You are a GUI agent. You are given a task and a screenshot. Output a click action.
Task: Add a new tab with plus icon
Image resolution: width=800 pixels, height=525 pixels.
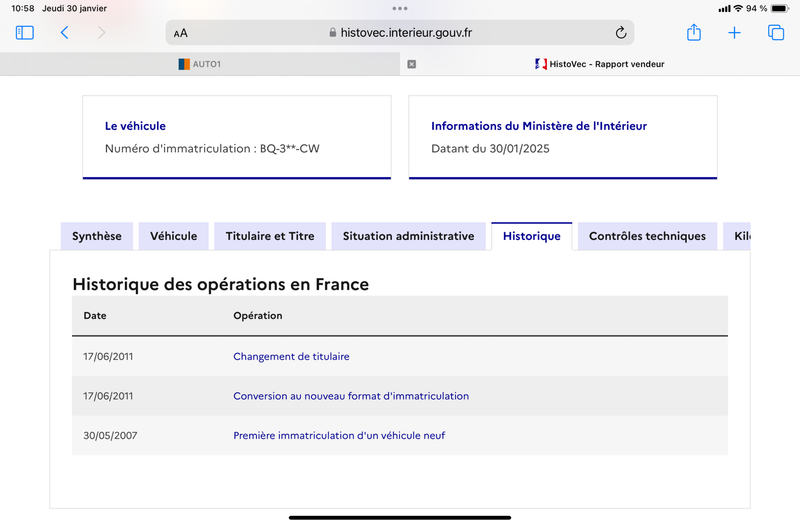coord(734,33)
